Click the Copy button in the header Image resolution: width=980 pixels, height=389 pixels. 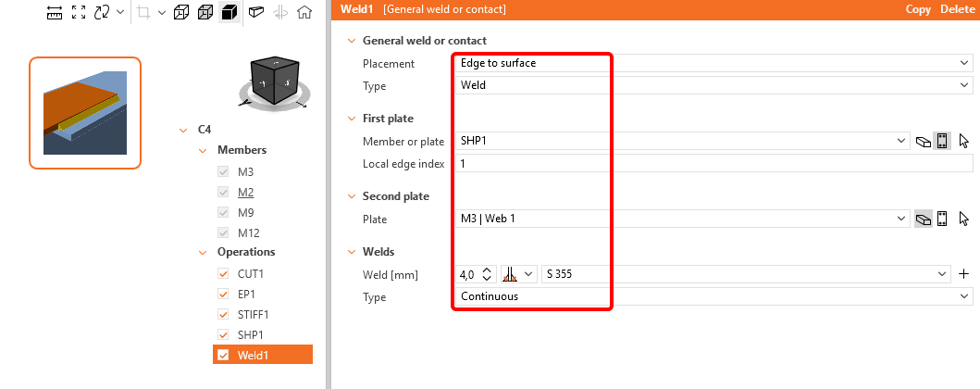pyautogui.click(x=918, y=9)
